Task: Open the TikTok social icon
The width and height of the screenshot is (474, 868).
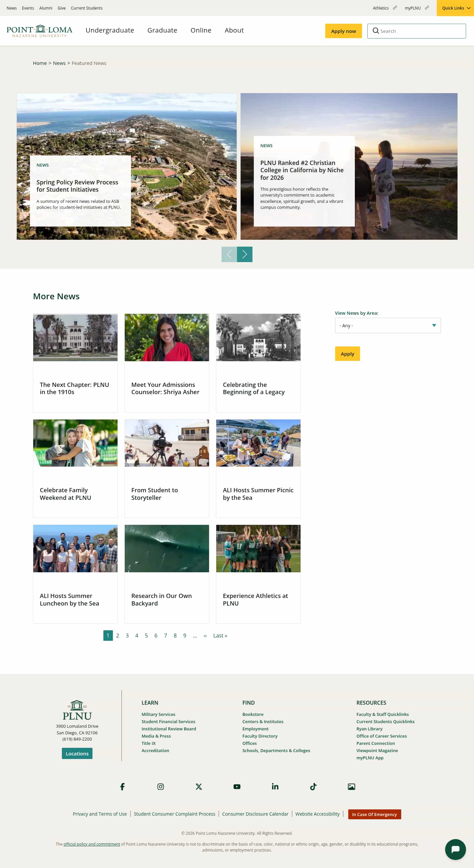Action: point(313,786)
